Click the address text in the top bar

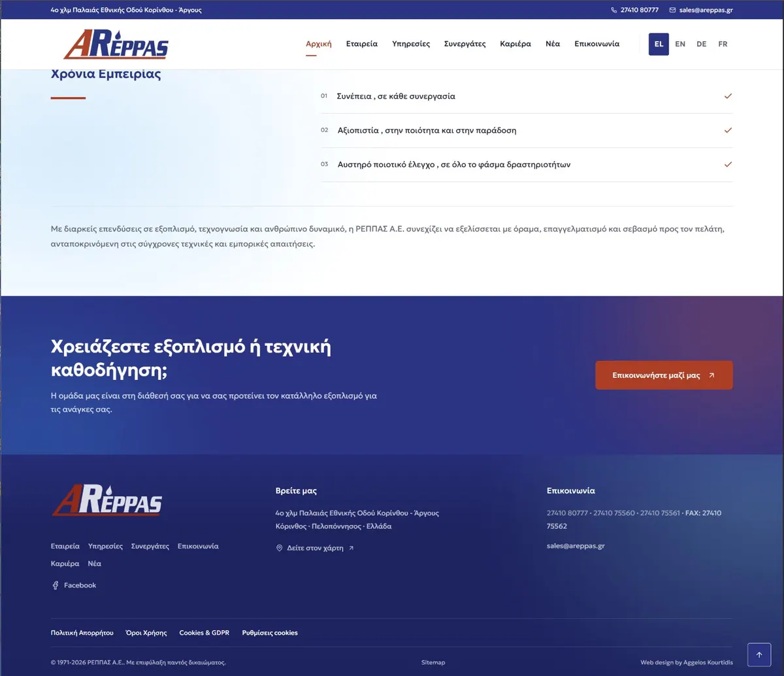coord(126,10)
